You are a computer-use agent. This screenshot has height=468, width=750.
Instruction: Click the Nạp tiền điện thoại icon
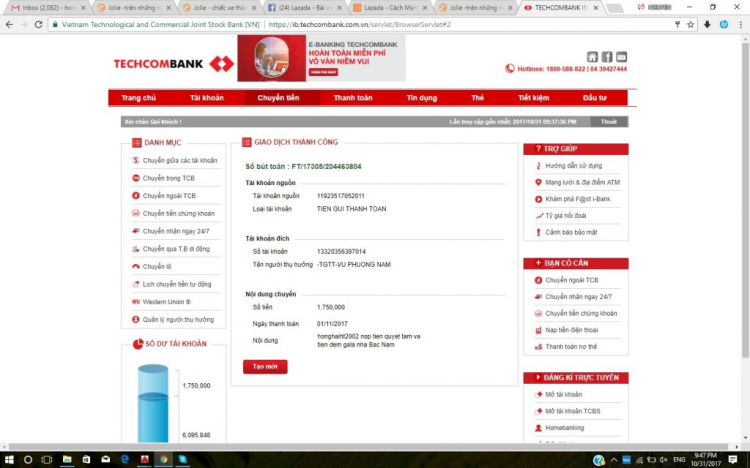[538, 330]
